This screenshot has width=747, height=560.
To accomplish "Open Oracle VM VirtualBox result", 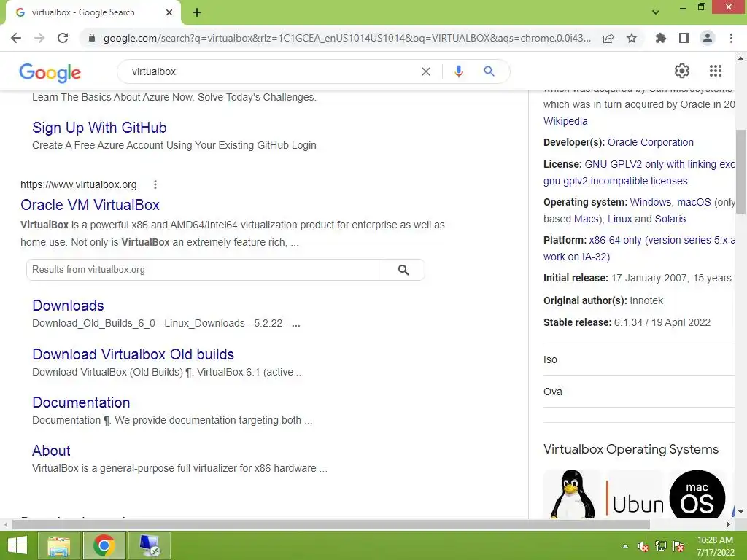I will tap(90, 205).
